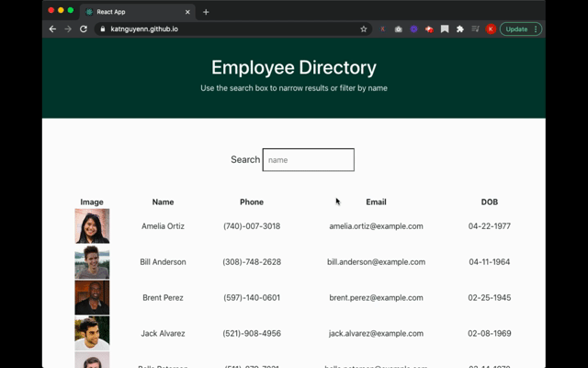Open the Extensions puzzle piece menu
Viewport: 588px width, 368px height.
(x=460, y=29)
